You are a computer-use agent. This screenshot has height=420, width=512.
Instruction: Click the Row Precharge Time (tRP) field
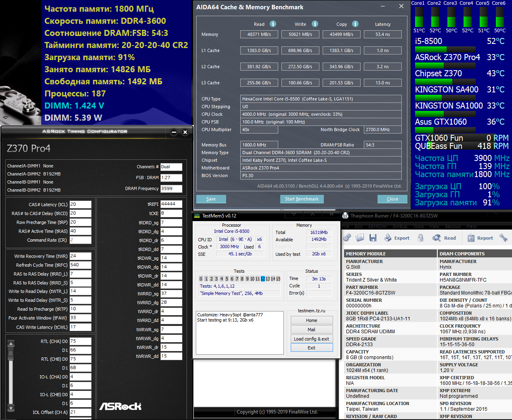[80, 222]
